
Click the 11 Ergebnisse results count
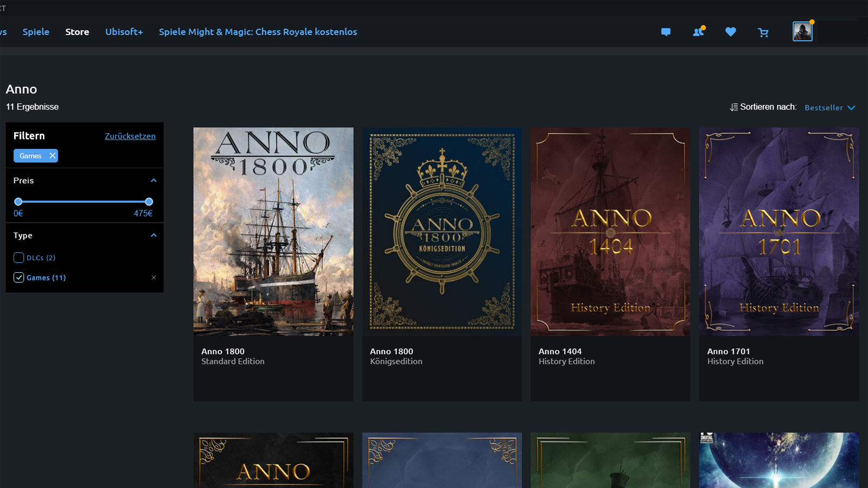click(x=33, y=107)
